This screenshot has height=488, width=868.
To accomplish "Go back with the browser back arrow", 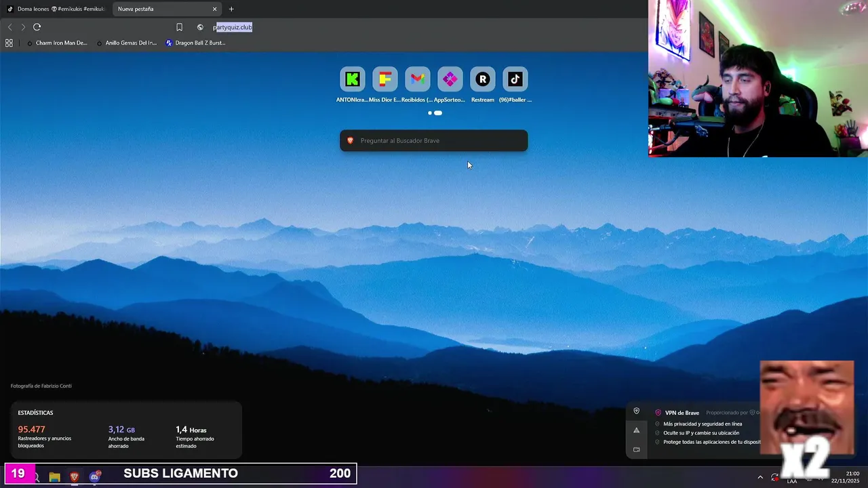I will coord(9,27).
